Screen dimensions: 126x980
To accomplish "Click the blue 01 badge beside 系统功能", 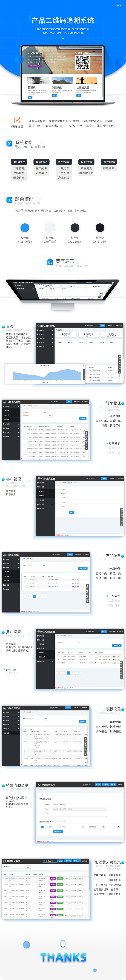I will tap(9, 144).
